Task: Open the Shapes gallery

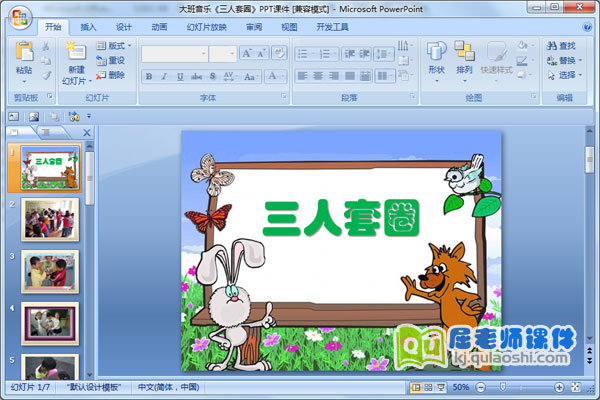Action: (x=436, y=61)
